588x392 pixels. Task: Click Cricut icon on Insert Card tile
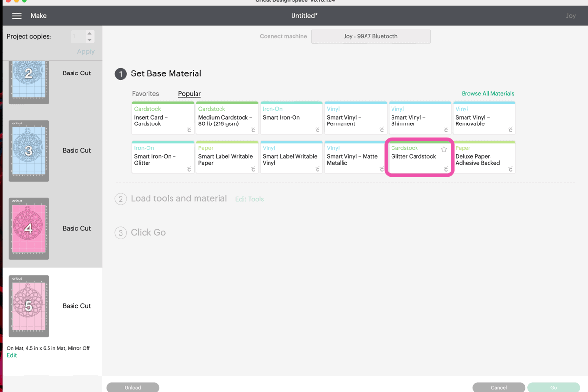(189, 130)
